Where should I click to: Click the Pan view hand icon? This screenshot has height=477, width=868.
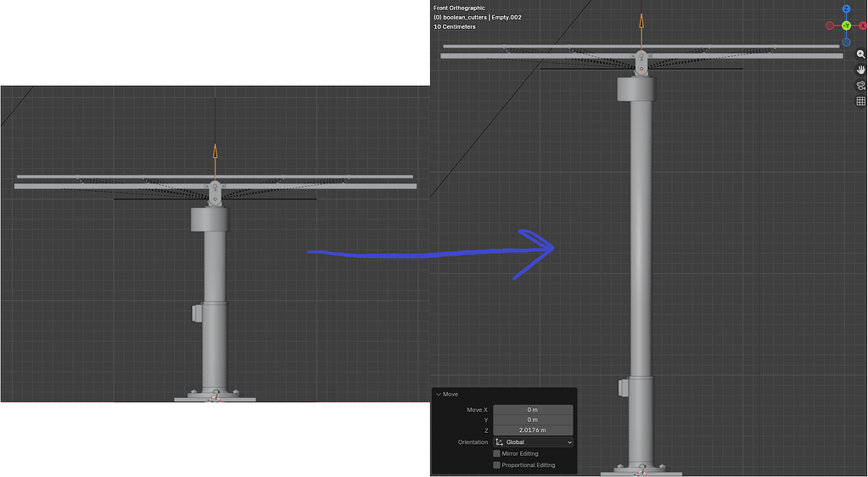point(860,70)
